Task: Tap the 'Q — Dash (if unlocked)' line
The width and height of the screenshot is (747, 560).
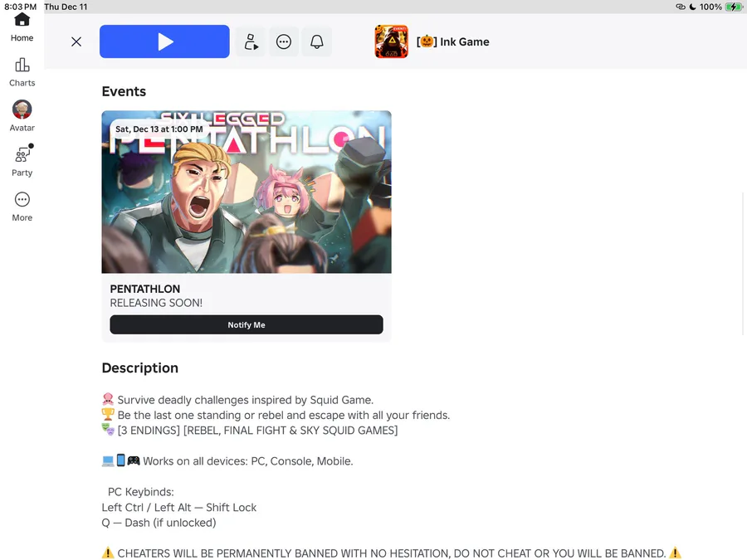Action: 159,523
